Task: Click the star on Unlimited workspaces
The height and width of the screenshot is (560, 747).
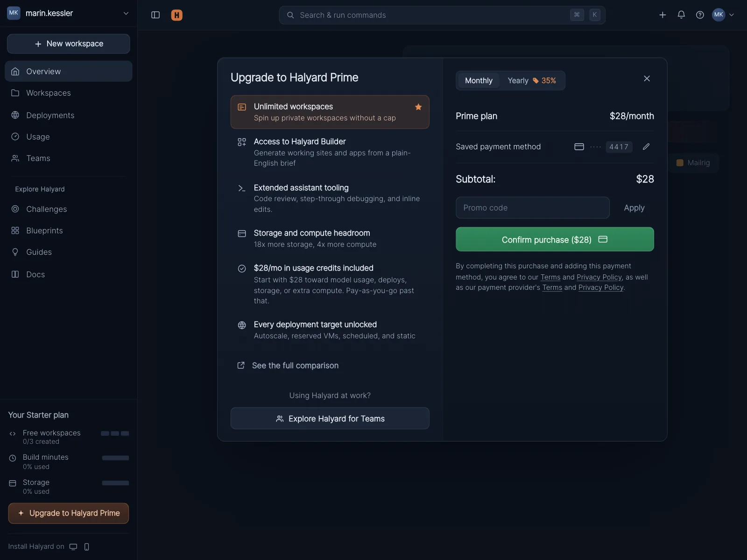Action: pyautogui.click(x=418, y=107)
